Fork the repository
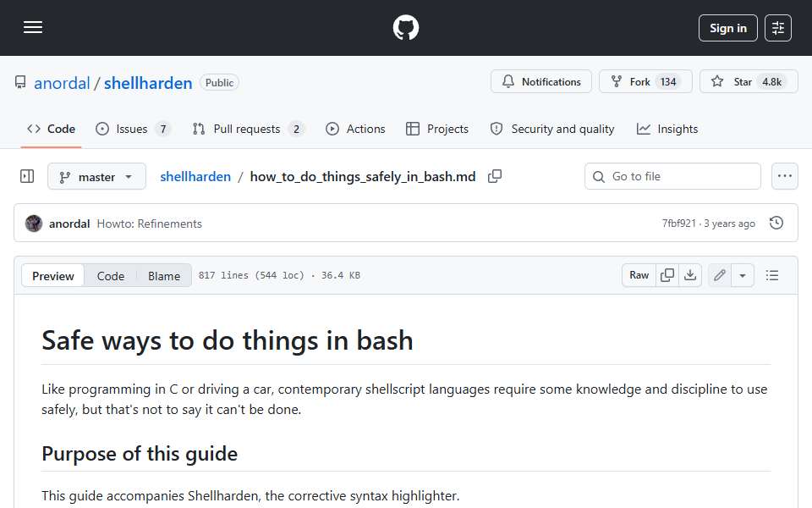 pos(645,81)
